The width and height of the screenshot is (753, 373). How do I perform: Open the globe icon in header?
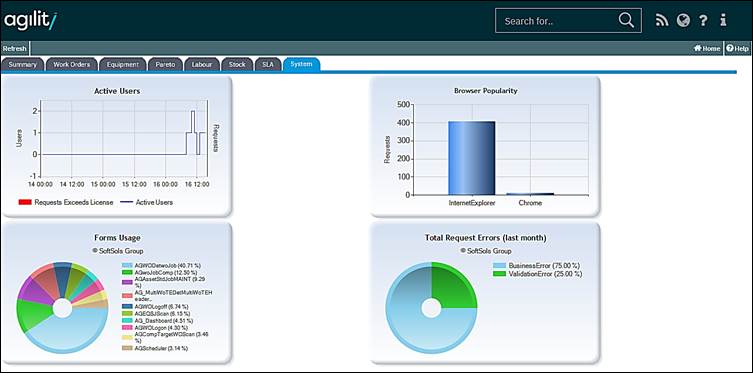(683, 20)
